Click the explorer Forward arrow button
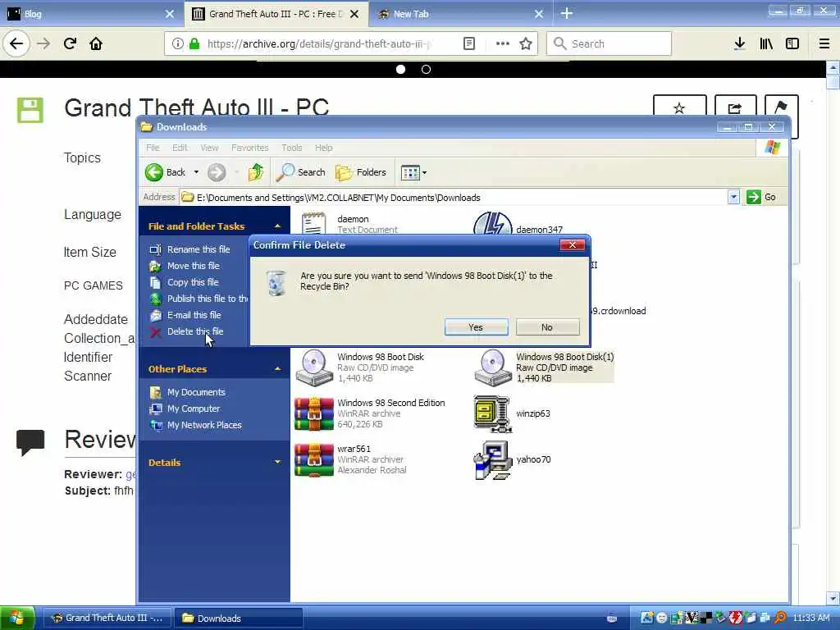 point(217,172)
